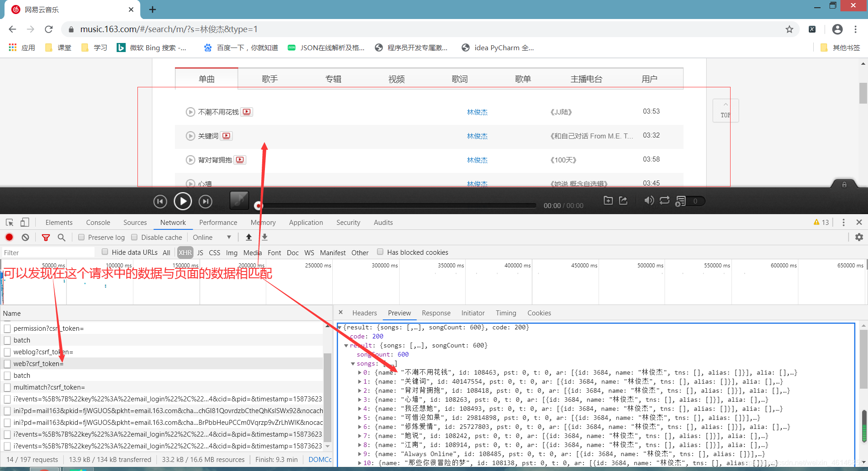868x471 pixels.
Task: Click the volume speaker icon
Action: tap(649, 200)
